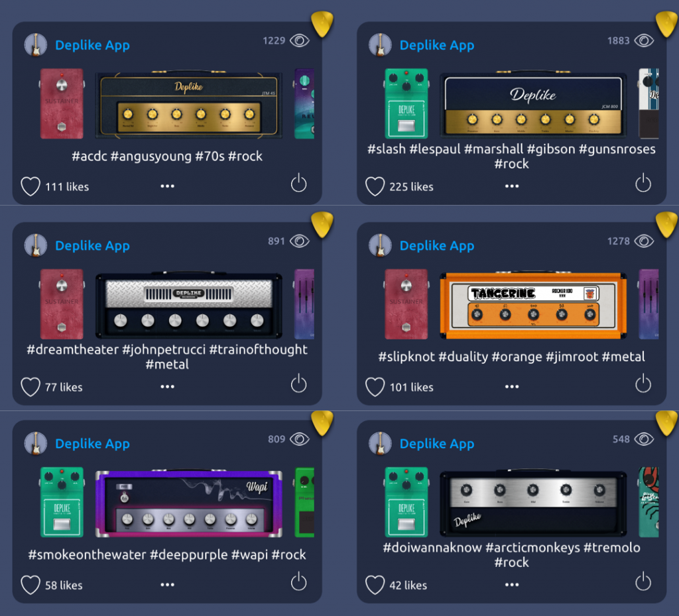Click guitar avatar on the #acdc card

point(36,45)
